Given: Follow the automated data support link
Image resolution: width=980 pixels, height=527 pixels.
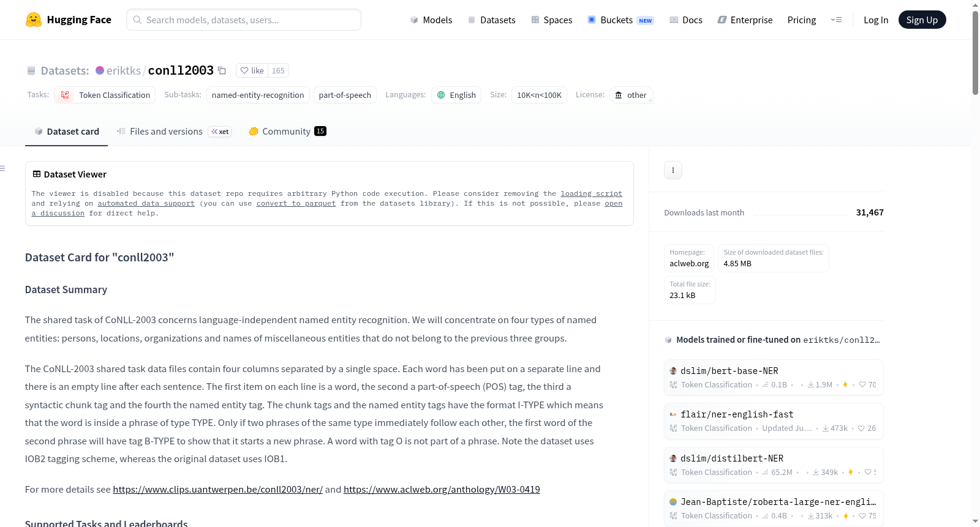Looking at the screenshot, I should click(x=146, y=203).
